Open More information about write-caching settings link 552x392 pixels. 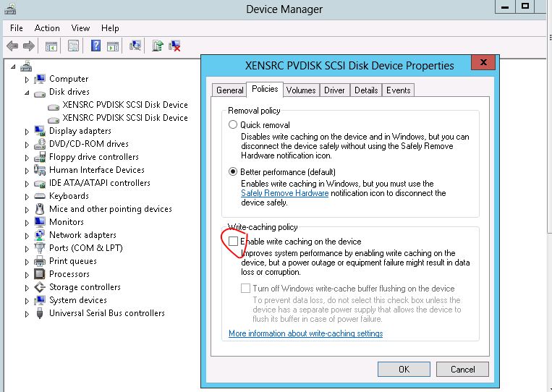click(305, 333)
